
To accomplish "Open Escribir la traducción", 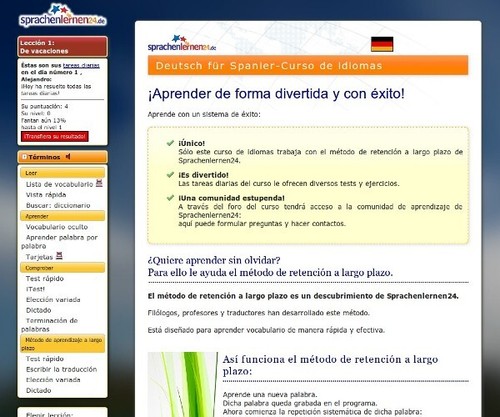I will pyautogui.click(x=62, y=369).
